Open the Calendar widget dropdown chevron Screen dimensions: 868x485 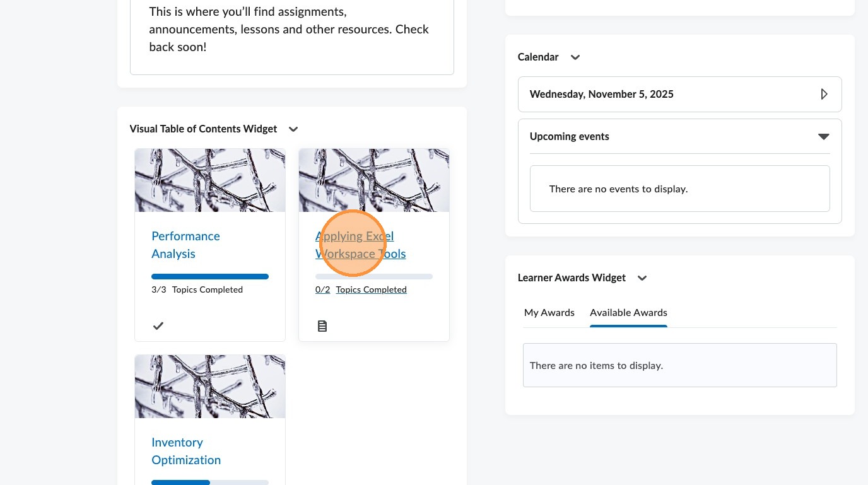click(x=575, y=57)
